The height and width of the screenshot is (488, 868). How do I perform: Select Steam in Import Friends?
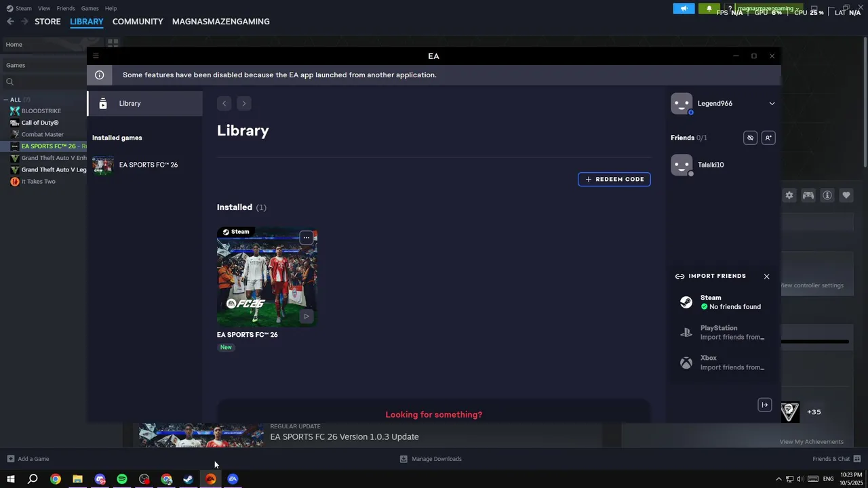(x=723, y=302)
